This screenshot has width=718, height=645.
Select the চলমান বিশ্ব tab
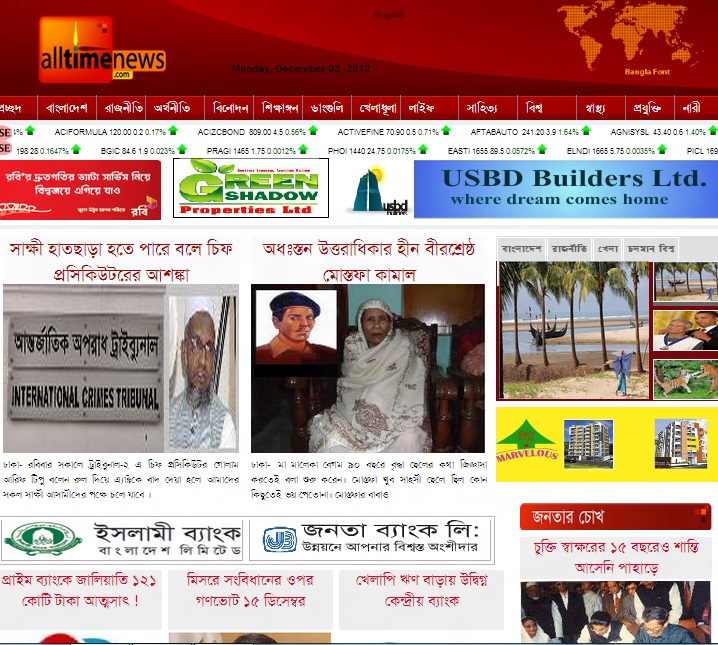tap(651, 249)
